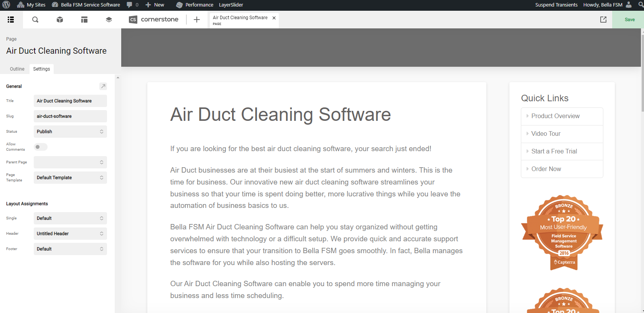The height and width of the screenshot is (313, 644).
Task: Click the Slug input field
Action: [x=70, y=116]
